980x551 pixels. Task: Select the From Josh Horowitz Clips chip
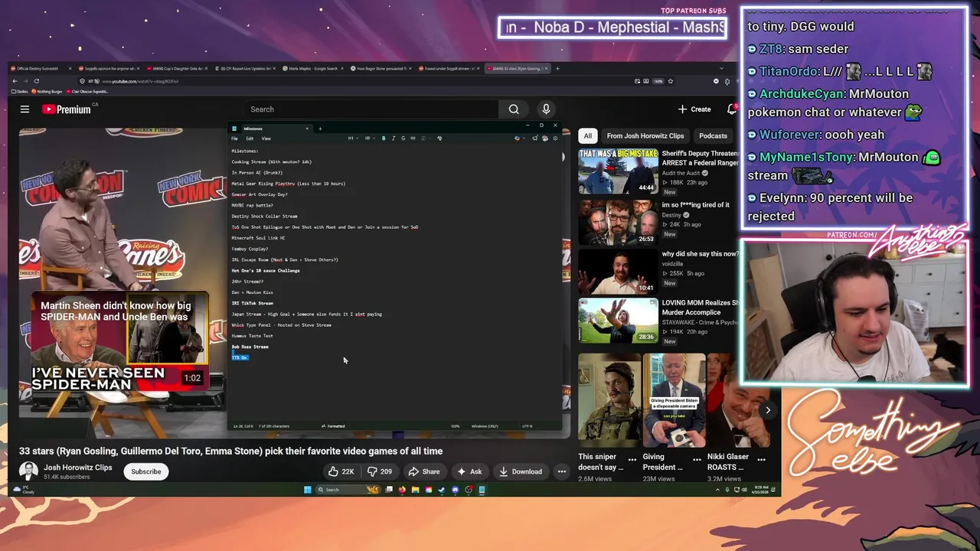(645, 135)
